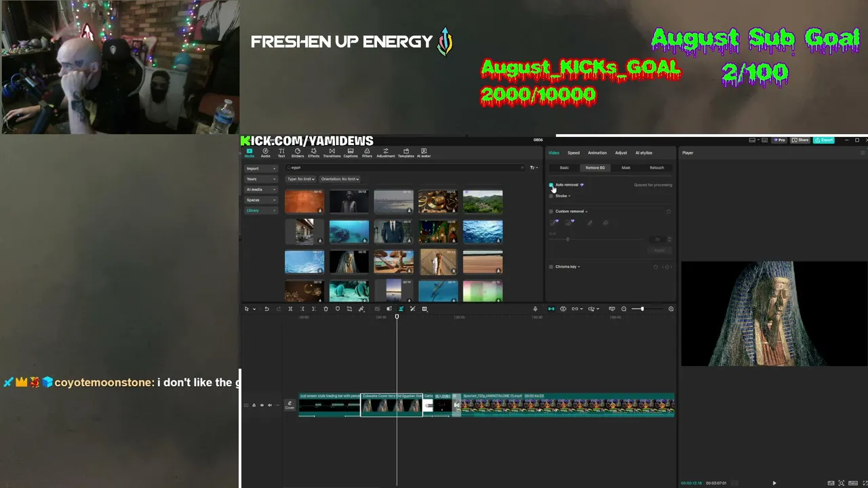The image size is (868, 488).
Task: Expand the AI media section
Action: (x=261, y=190)
